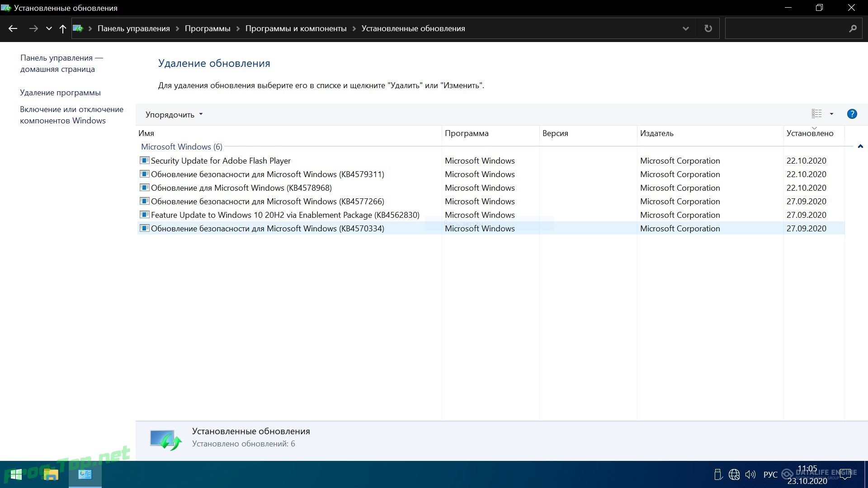This screenshot has height=488, width=868.
Task: Open volume speaker tray icon
Action: click(x=750, y=474)
